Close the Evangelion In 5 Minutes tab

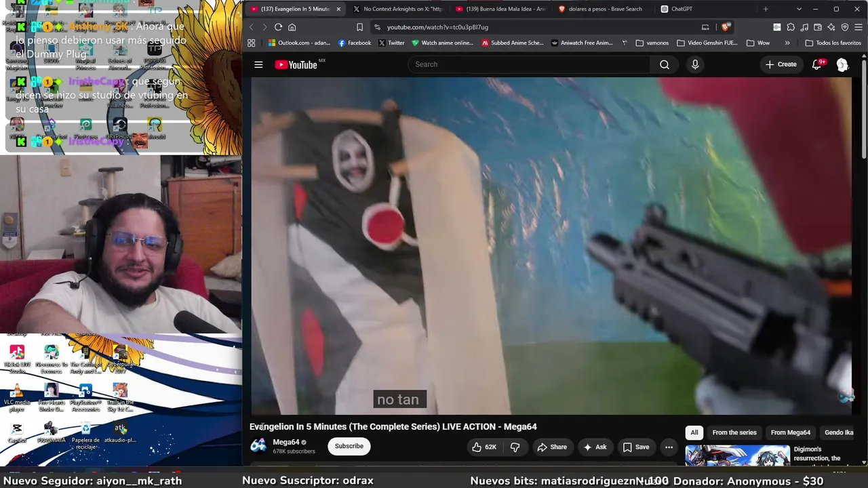pyautogui.click(x=338, y=9)
